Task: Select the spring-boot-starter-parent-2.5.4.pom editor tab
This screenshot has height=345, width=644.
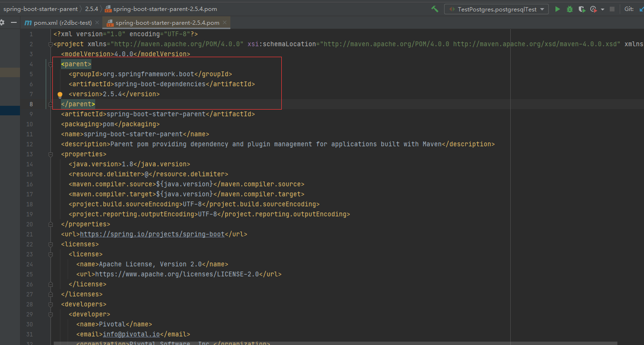Action: click(x=167, y=22)
